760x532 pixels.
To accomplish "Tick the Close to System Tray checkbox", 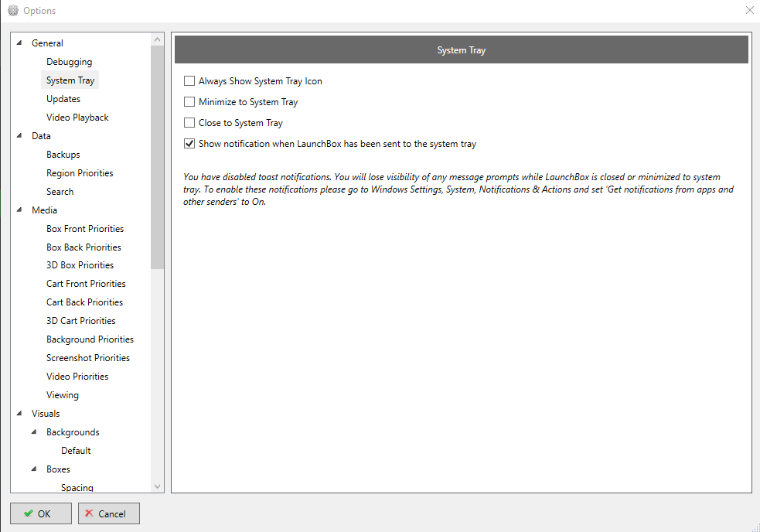I will tap(189, 123).
